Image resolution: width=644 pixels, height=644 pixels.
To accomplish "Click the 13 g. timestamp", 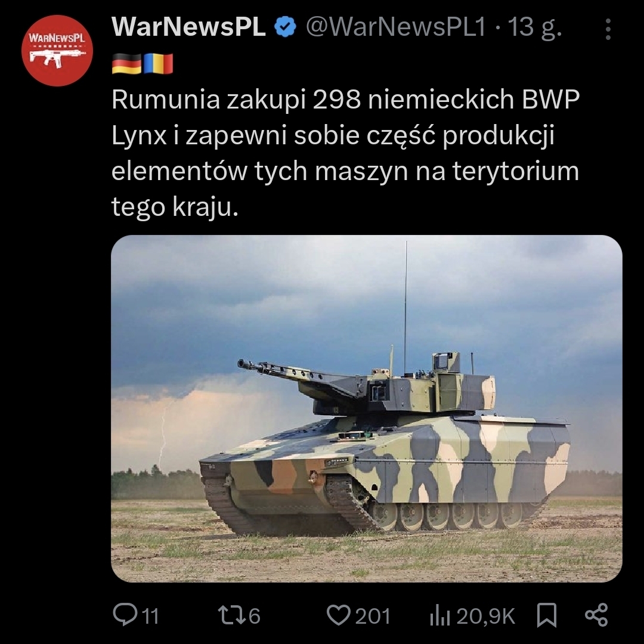I will click(x=535, y=28).
